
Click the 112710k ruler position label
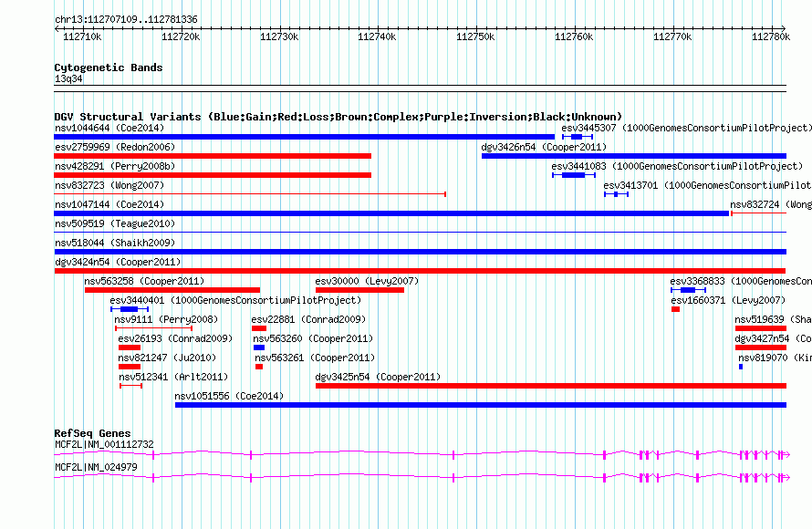(82, 36)
